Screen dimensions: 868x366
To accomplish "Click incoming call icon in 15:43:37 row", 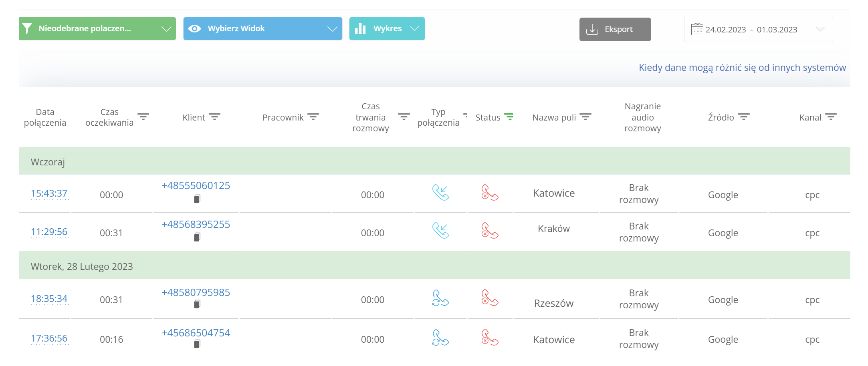I will coord(440,193).
